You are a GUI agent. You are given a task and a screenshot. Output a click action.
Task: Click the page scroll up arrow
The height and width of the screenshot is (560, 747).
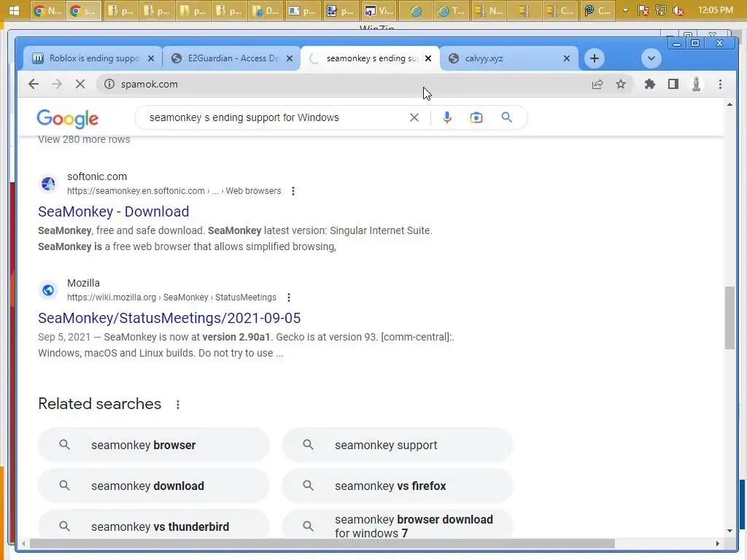tap(729, 104)
